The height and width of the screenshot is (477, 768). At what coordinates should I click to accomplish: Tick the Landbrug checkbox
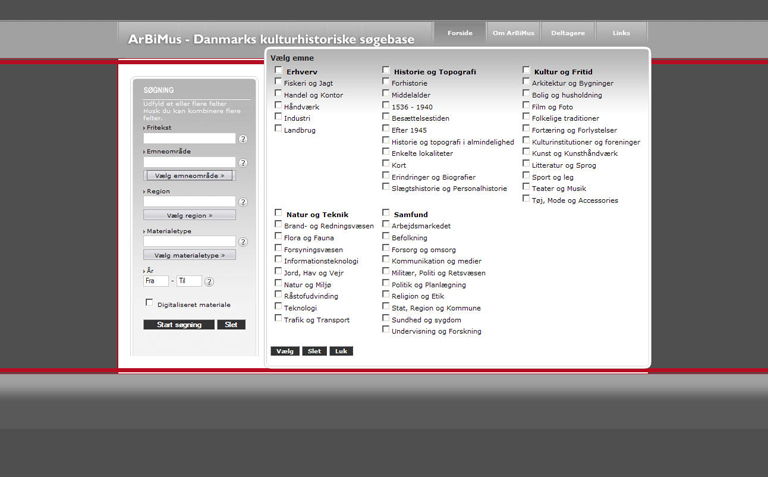pos(278,128)
